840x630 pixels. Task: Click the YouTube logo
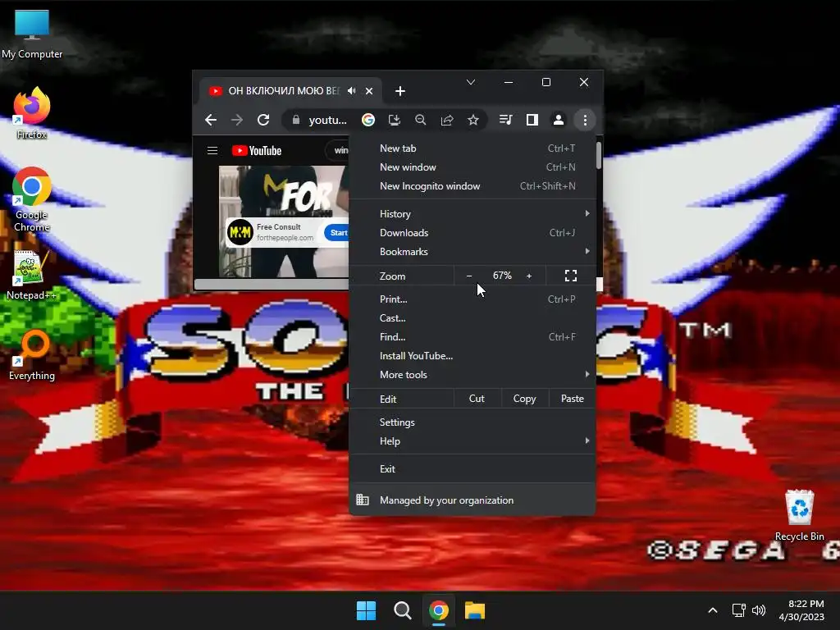click(257, 151)
